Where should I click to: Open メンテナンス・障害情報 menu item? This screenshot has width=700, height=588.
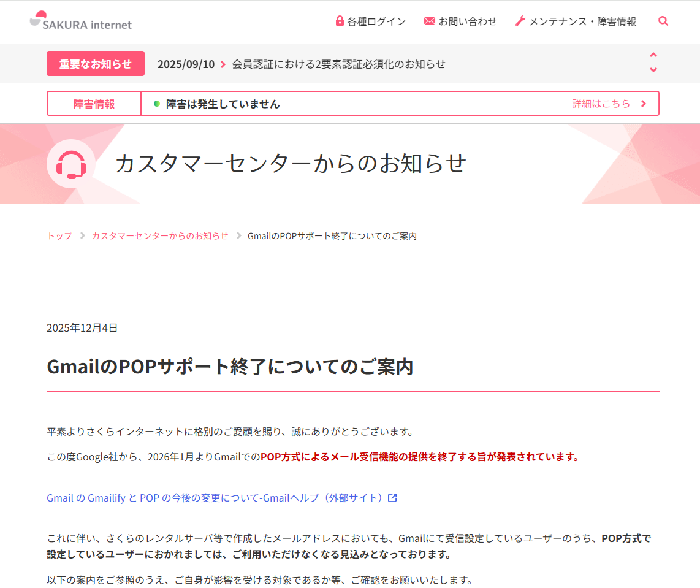click(x=582, y=21)
